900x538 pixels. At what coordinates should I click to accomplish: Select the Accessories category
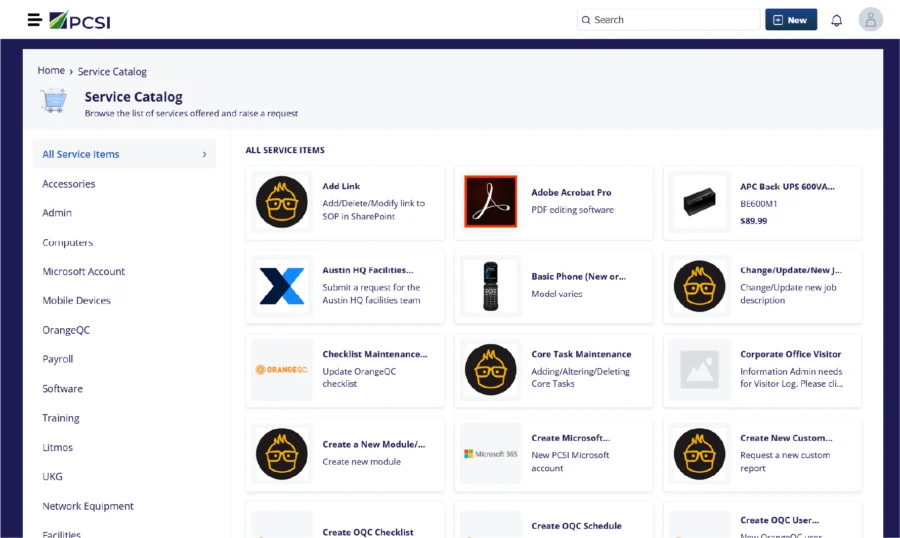(68, 184)
